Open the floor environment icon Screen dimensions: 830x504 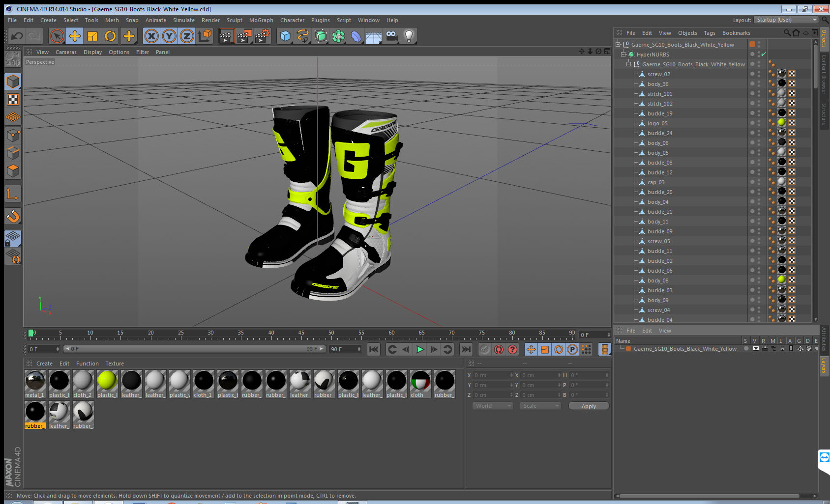[x=374, y=36]
